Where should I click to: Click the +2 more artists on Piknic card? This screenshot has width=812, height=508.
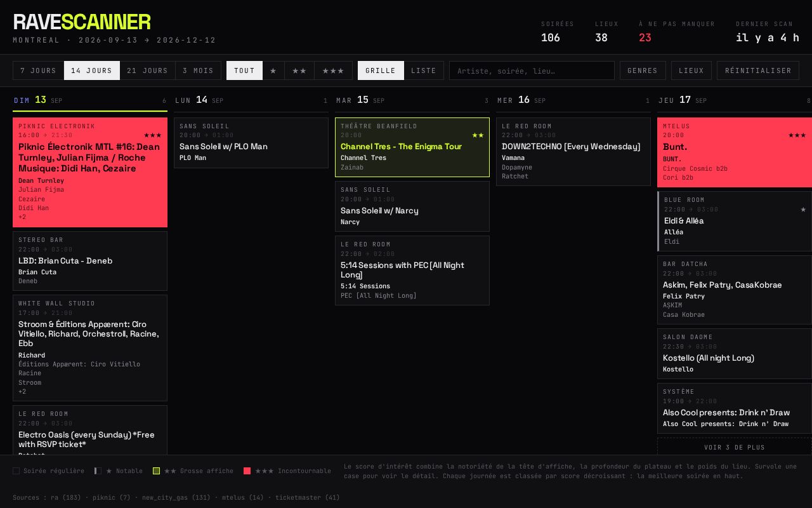tap(22, 217)
